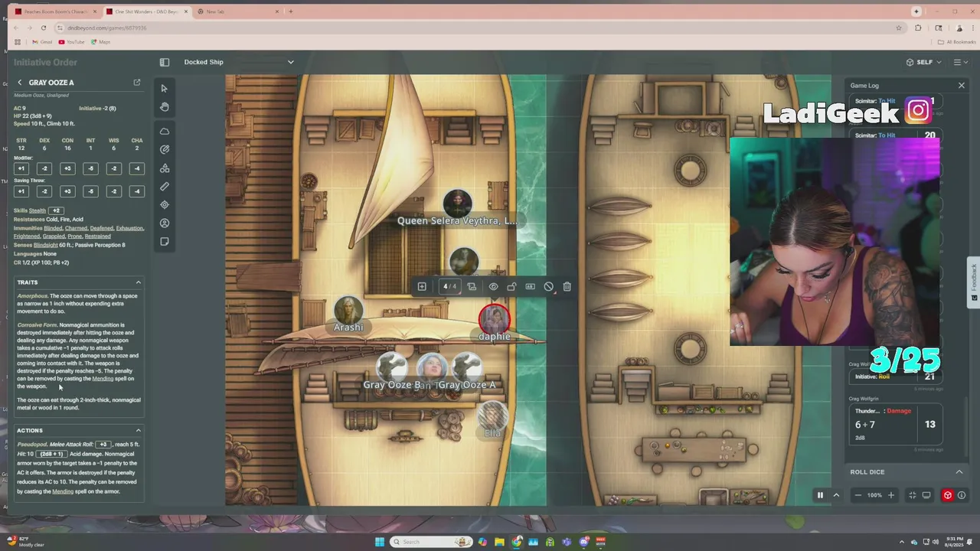980x551 pixels.
Task: Roll the CHA saving throw -4
Action: pos(137,191)
